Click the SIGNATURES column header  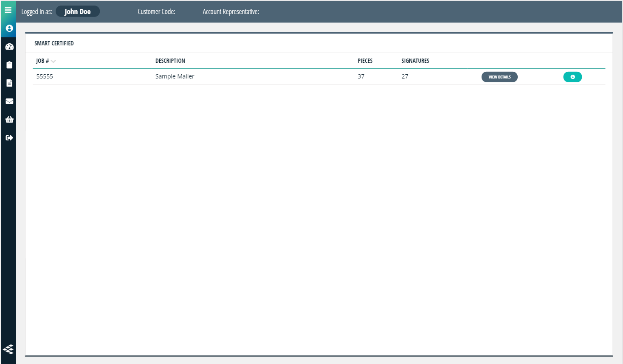(x=415, y=61)
